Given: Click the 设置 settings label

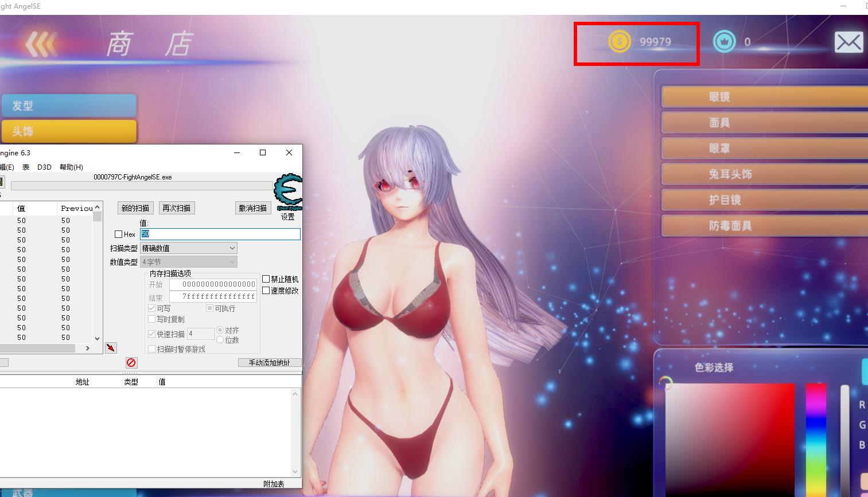Looking at the screenshot, I should [288, 217].
